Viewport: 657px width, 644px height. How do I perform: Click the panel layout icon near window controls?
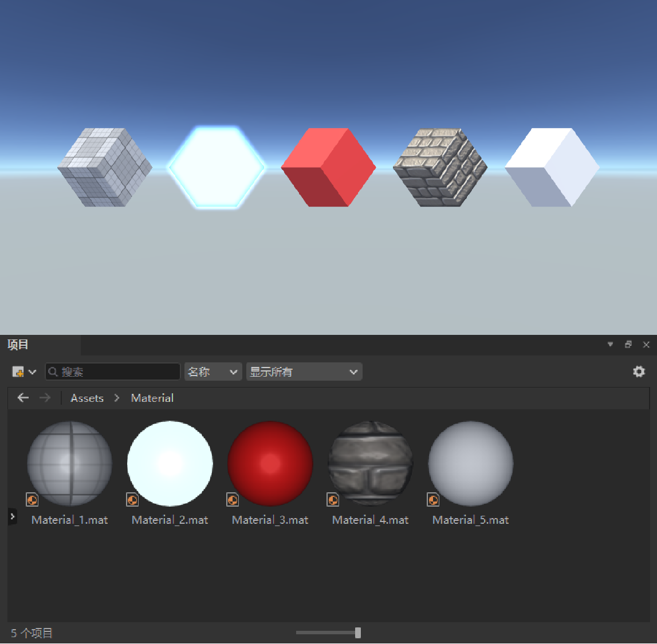click(628, 345)
